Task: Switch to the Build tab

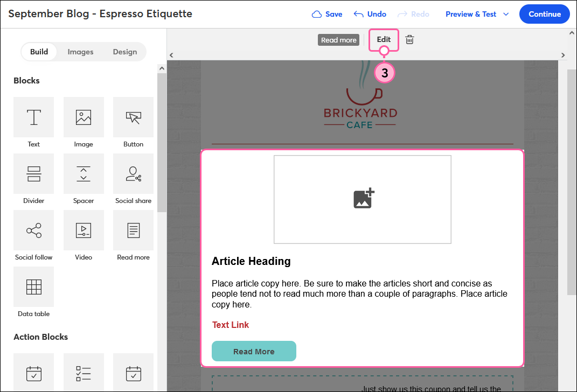Action: click(x=39, y=52)
